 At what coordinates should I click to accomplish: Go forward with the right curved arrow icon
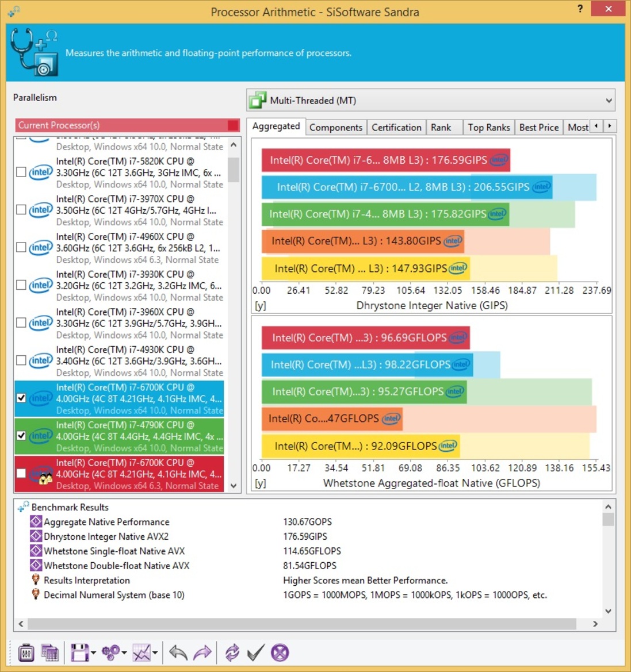[x=202, y=652]
